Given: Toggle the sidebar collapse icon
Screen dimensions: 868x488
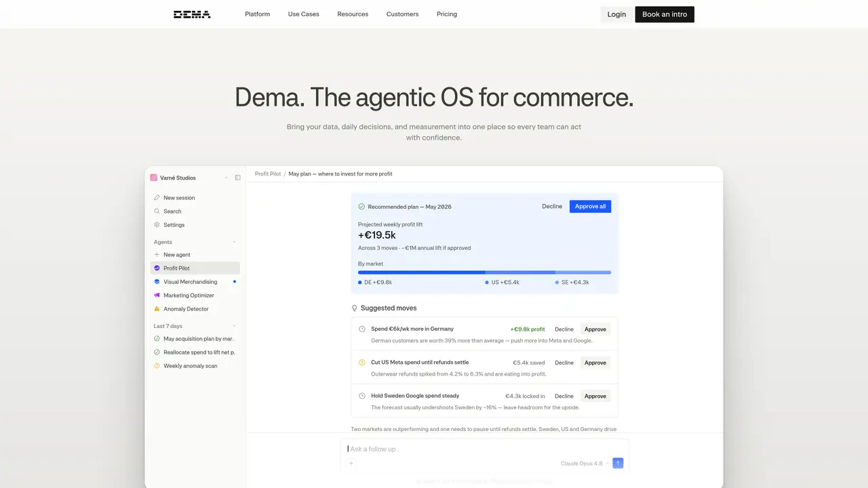Looking at the screenshot, I should click(237, 178).
